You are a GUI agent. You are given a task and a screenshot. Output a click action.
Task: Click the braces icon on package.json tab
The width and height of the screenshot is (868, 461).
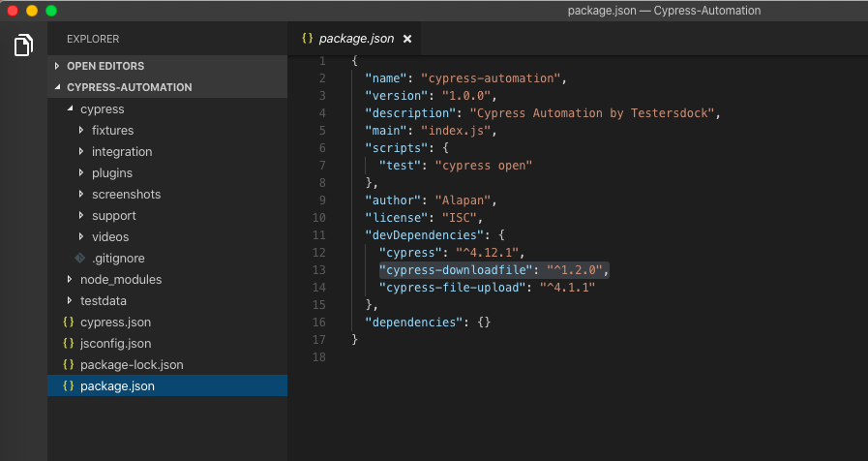click(307, 38)
